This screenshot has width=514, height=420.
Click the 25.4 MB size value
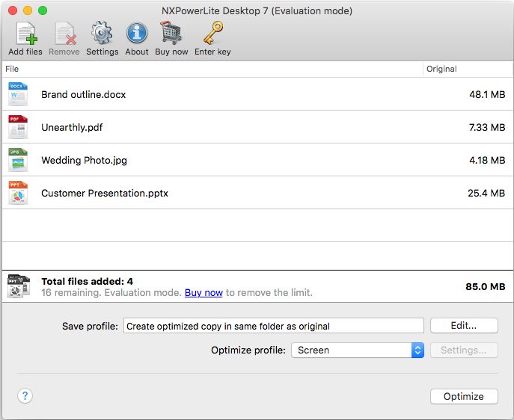(x=486, y=193)
